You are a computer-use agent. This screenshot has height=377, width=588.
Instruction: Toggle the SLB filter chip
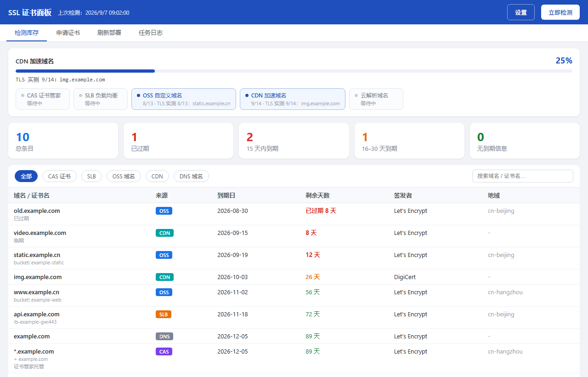point(91,176)
